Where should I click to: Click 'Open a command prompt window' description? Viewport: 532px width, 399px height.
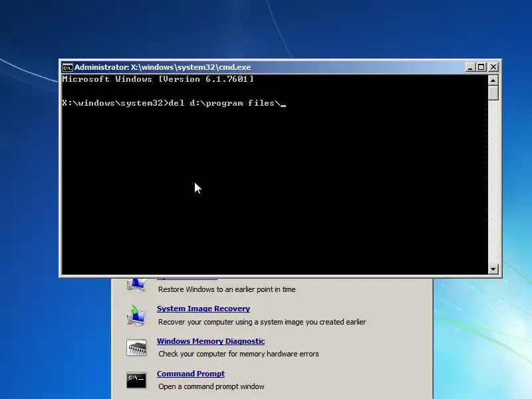click(x=211, y=386)
